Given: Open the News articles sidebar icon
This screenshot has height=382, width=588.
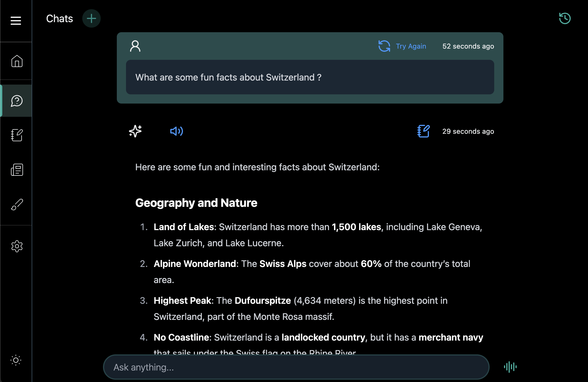Looking at the screenshot, I should click(17, 170).
